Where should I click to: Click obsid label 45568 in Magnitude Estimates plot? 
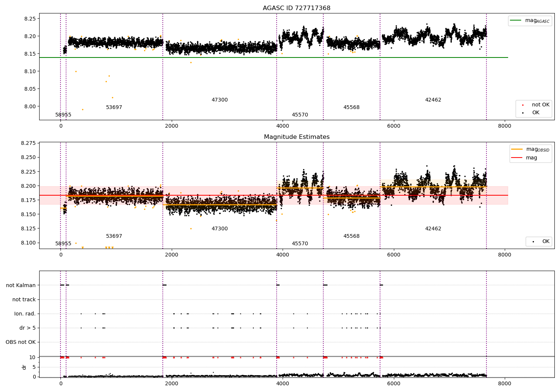pos(351,236)
